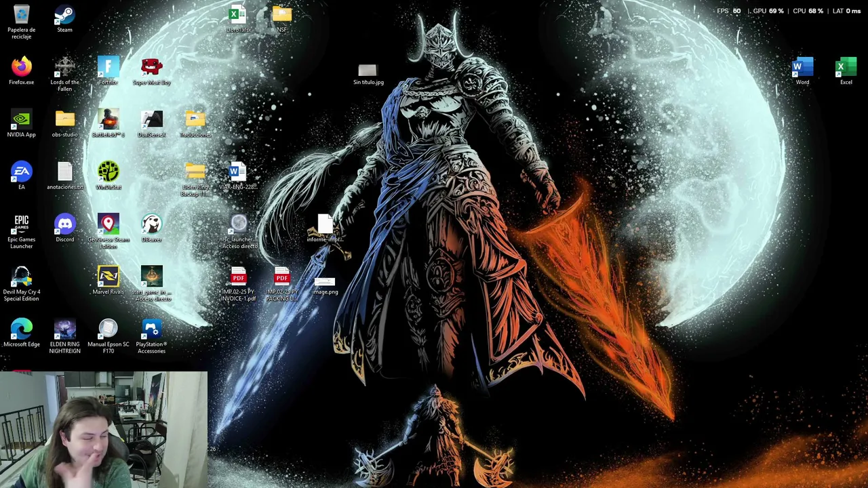Select GeoGuessr Steam Edition shortcut
Viewport: 868px width, 488px height.
coord(108,232)
